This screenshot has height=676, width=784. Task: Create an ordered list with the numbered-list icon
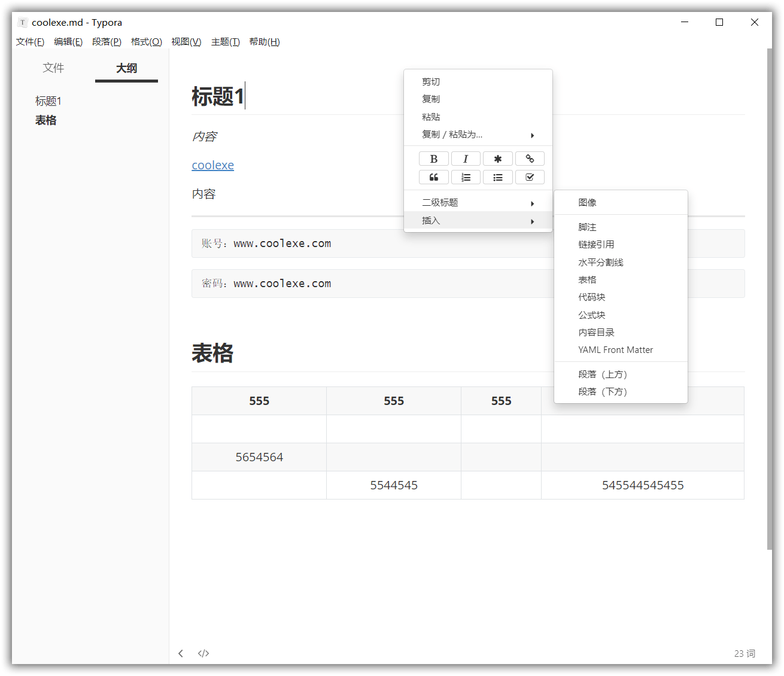pos(466,176)
